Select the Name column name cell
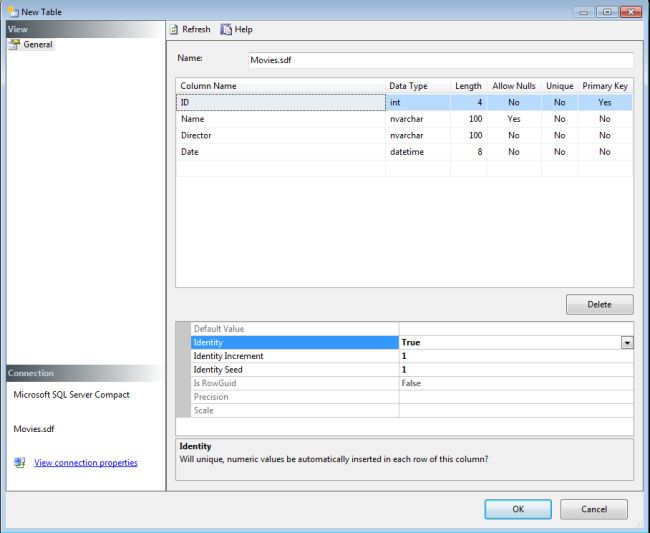This screenshot has width=650, height=533. [281, 119]
